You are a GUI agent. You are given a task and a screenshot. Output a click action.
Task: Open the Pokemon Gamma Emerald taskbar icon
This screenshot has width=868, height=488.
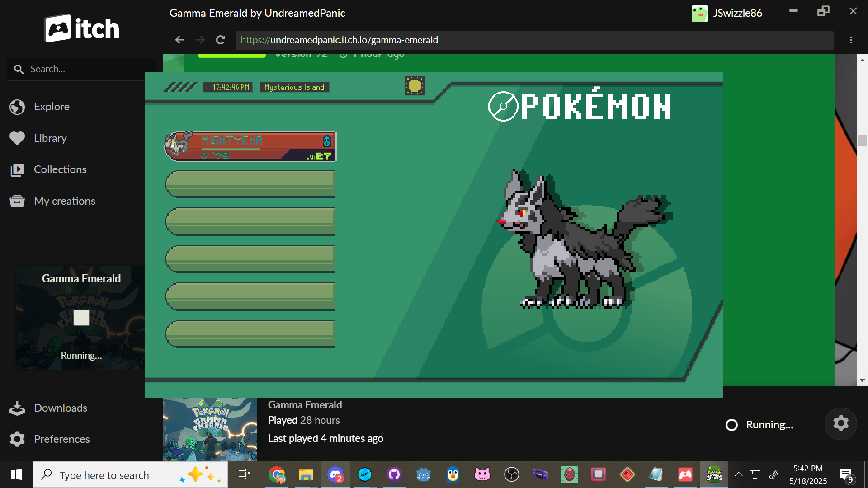pyautogui.click(x=714, y=475)
